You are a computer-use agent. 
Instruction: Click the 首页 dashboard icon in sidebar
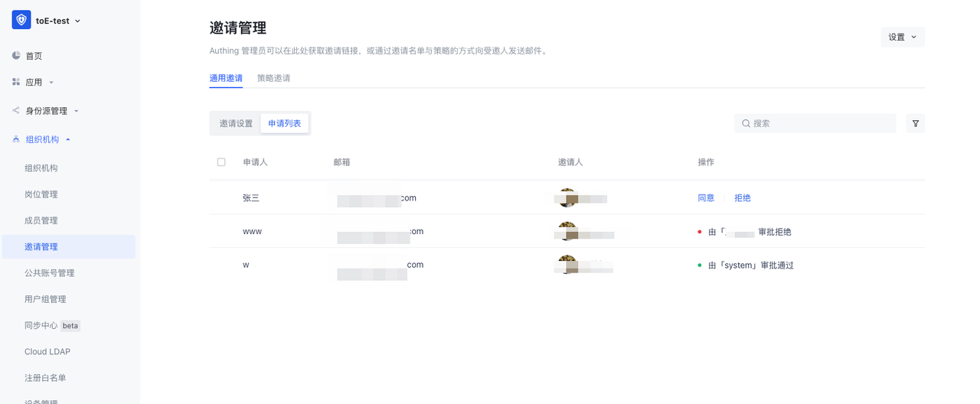click(16, 56)
